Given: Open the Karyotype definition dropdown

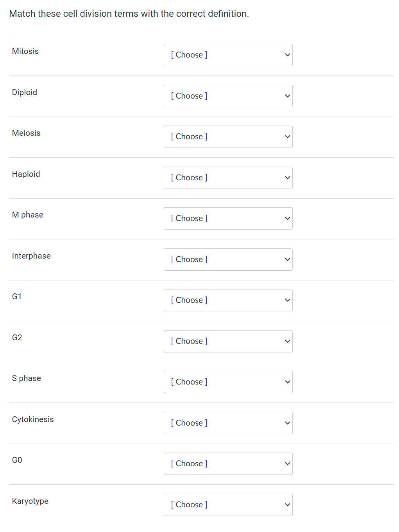Looking at the screenshot, I should pos(228,505).
